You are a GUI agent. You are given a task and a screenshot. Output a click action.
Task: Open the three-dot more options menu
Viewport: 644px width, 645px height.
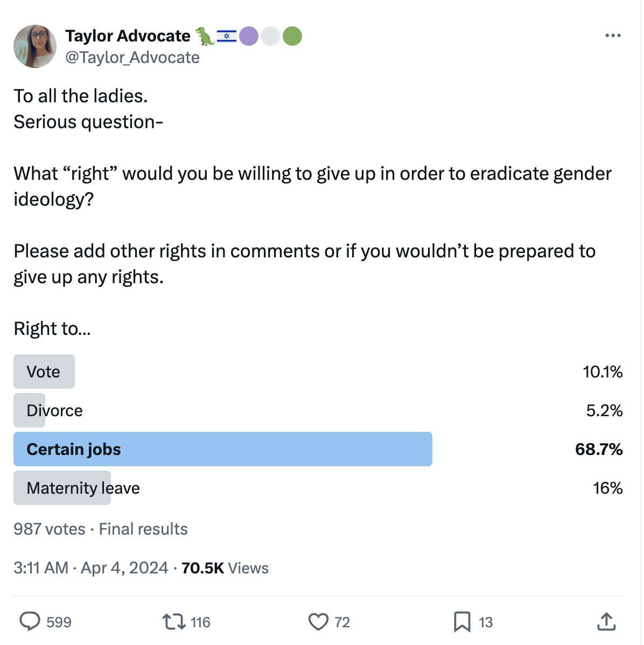pos(613,36)
